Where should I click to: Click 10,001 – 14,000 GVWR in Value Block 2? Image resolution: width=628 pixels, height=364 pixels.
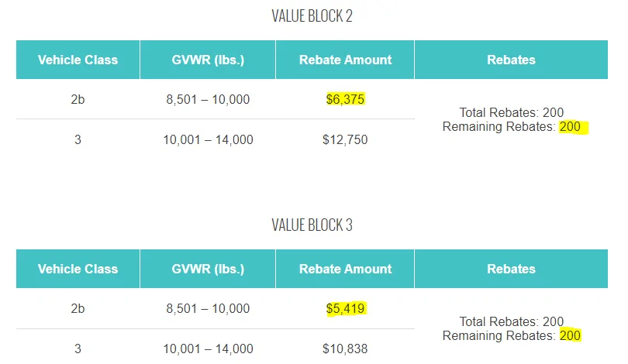point(208,140)
